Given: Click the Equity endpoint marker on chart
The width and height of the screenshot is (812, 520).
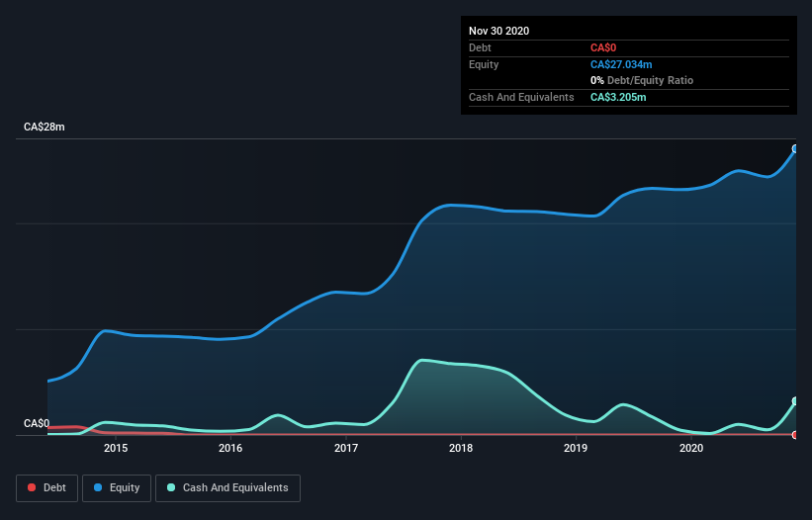Looking at the screenshot, I should tap(795, 149).
